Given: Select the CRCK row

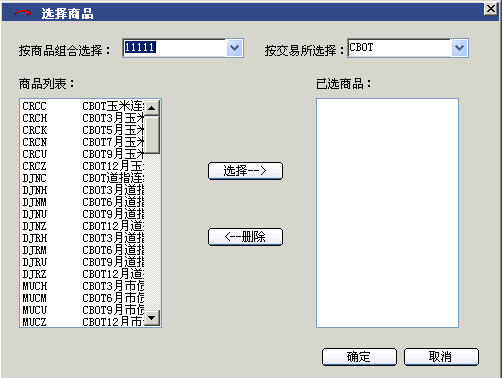Looking at the screenshot, I should coord(82,130).
